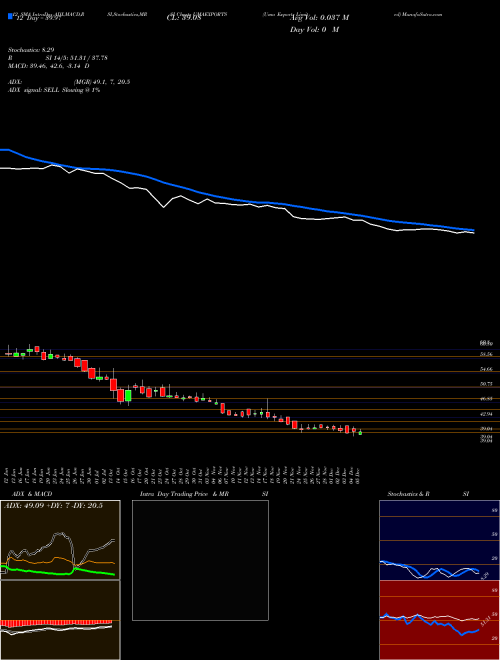Select the 'CL: 39.08' closing price text
Viewport: 500px width, 660px height.
(184, 19)
